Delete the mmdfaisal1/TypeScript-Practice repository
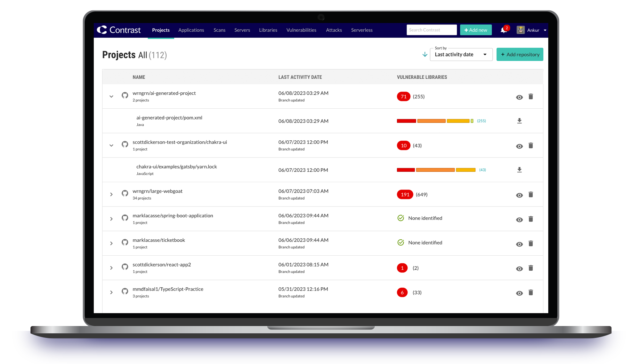Viewport: 641px width, 364px height. [531, 293]
